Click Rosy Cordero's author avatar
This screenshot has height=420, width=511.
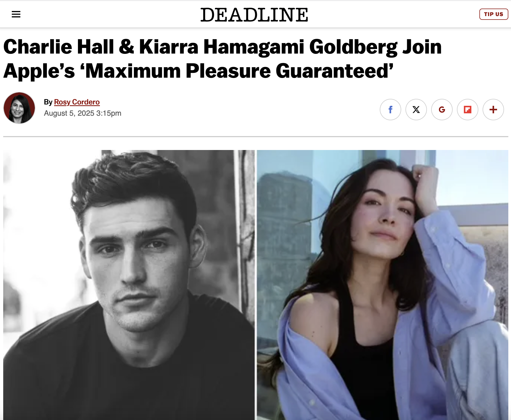point(19,108)
